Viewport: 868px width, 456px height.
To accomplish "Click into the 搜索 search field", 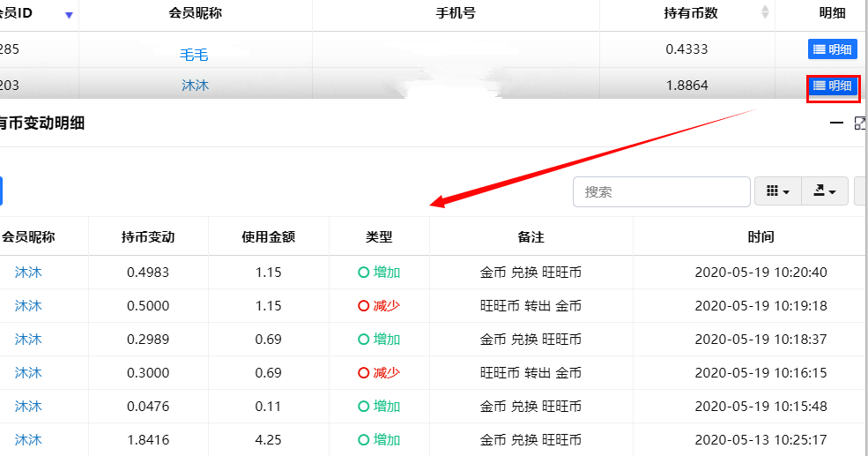I will (662, 191).
